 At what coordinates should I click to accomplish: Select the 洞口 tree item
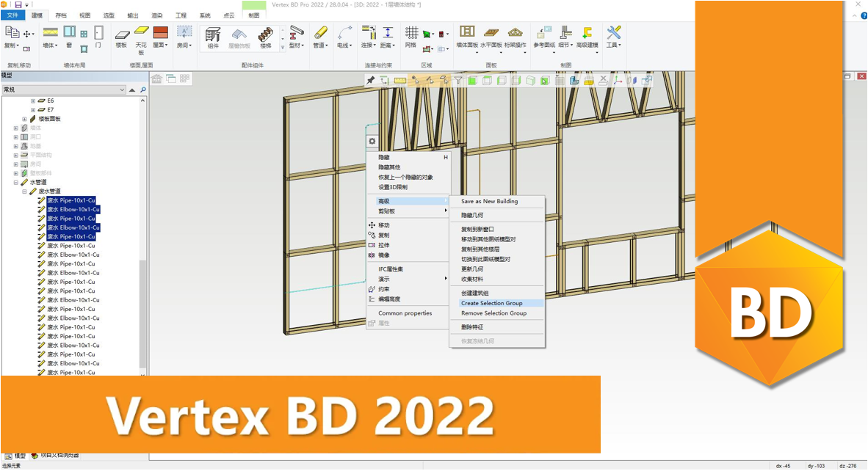tap(35, 137)
